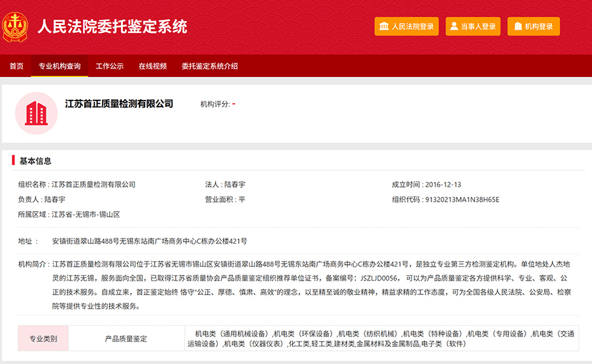Screen dimensions: 592x364
Task: Open the 在线视频 navigation item
Action: [153, 66]
